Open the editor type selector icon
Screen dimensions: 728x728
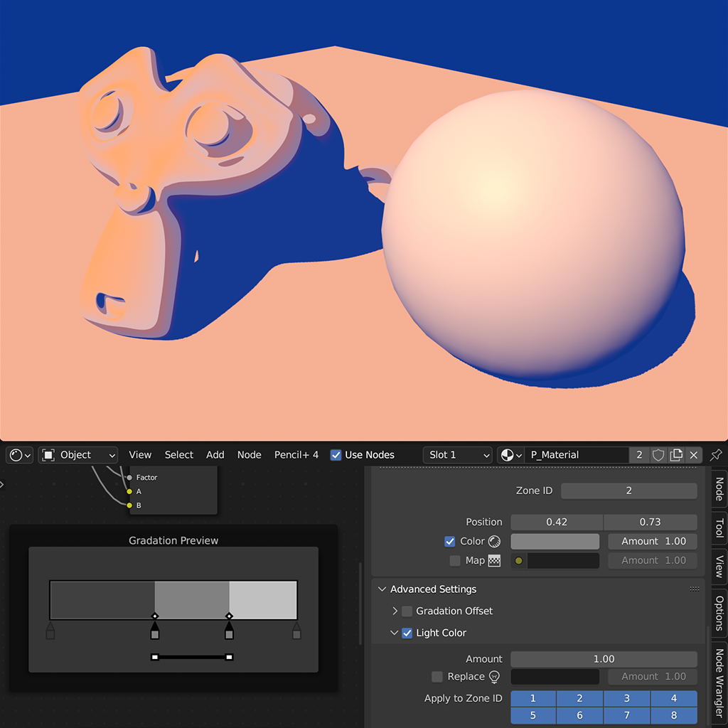(20, 455)
